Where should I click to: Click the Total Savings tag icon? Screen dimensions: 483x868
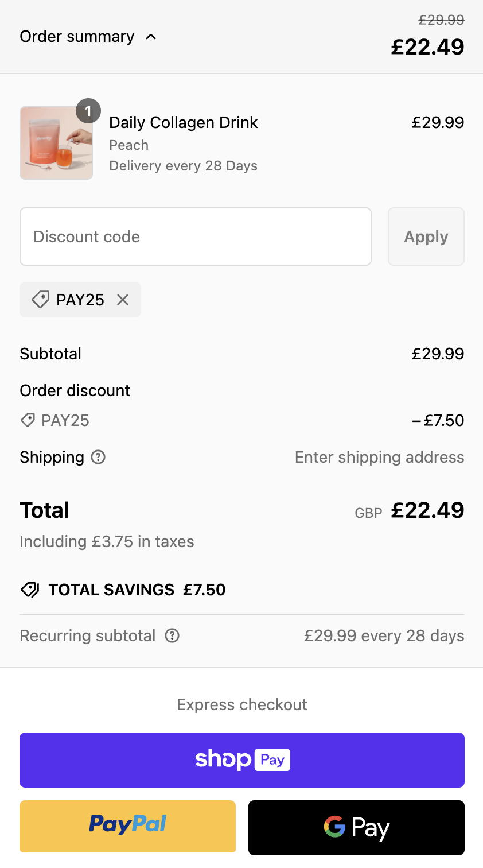30,590
